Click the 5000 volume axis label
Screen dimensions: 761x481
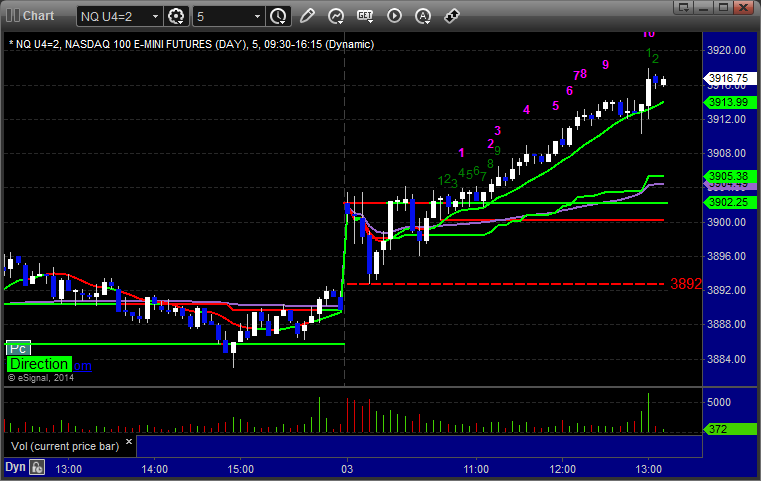pos(719,402)
